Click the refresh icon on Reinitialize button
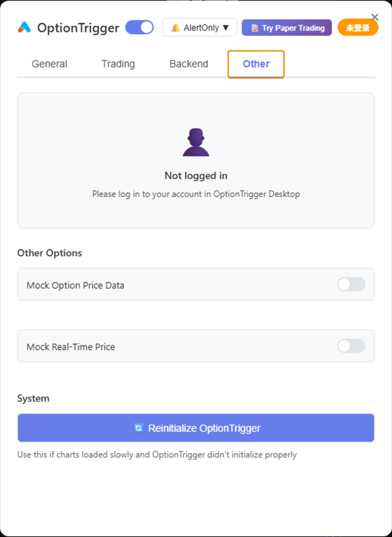 [x=139, y=428]
